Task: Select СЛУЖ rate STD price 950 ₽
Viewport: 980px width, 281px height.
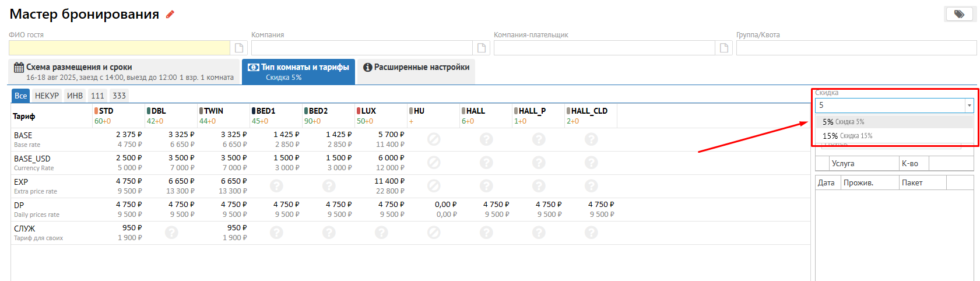Action: tap(132, 228)
